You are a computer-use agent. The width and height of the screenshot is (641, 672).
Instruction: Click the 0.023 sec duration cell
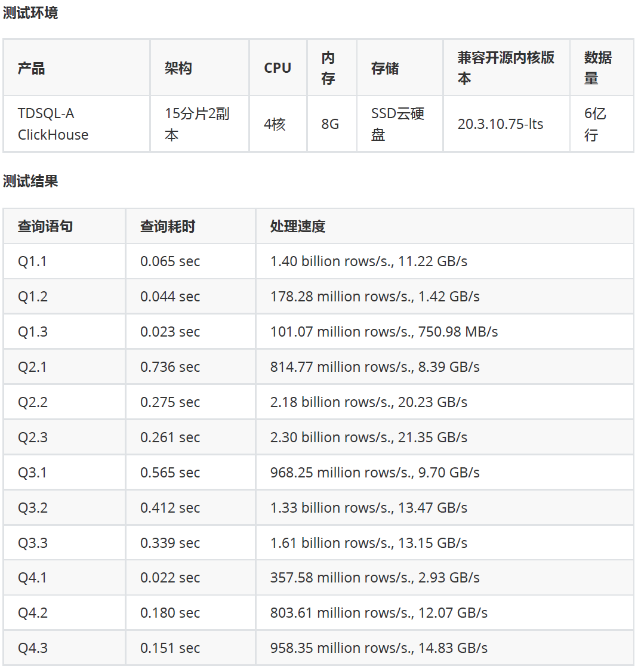[x=190, y=332]
